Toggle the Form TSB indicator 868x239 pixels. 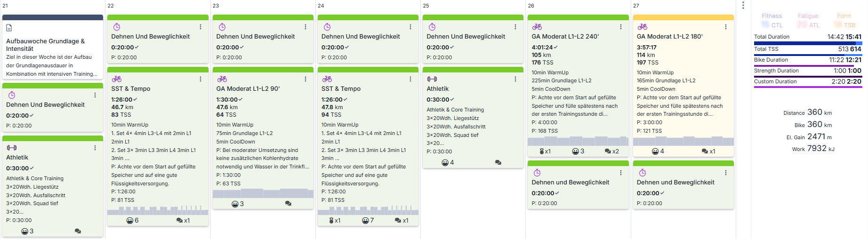pyautogui.click(x=844, y=21)
